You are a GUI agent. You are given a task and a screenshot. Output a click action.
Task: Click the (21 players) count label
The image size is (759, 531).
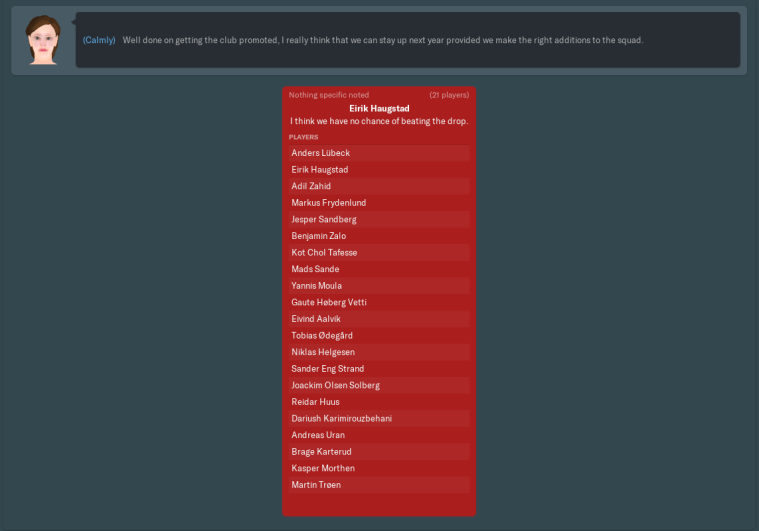click(449, 95)
